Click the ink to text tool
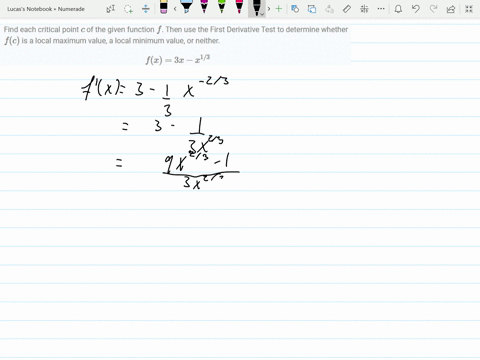Viewport: 480px width, 360px height. coord(329,9)
